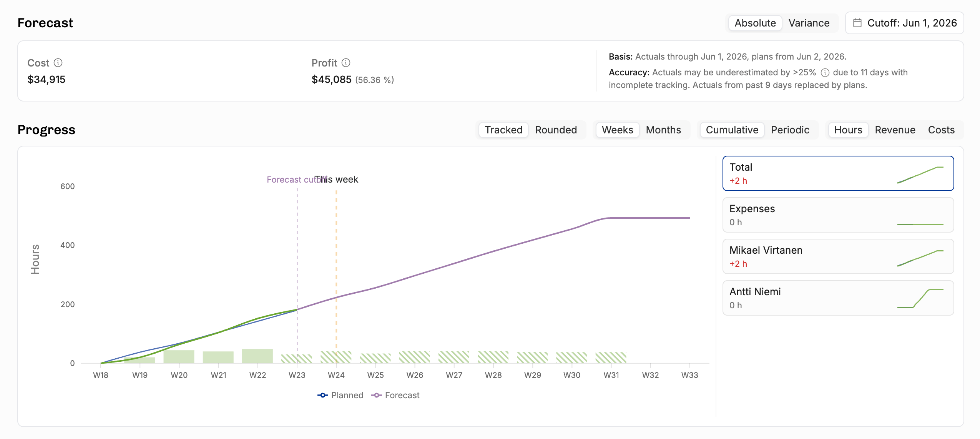
Task: Select the Months time scale
Action: pos(663,130)
